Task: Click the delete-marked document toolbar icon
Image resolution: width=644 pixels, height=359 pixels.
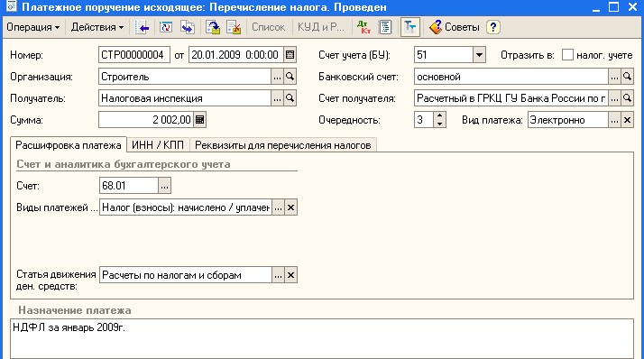Action: (x=234, y=27)
